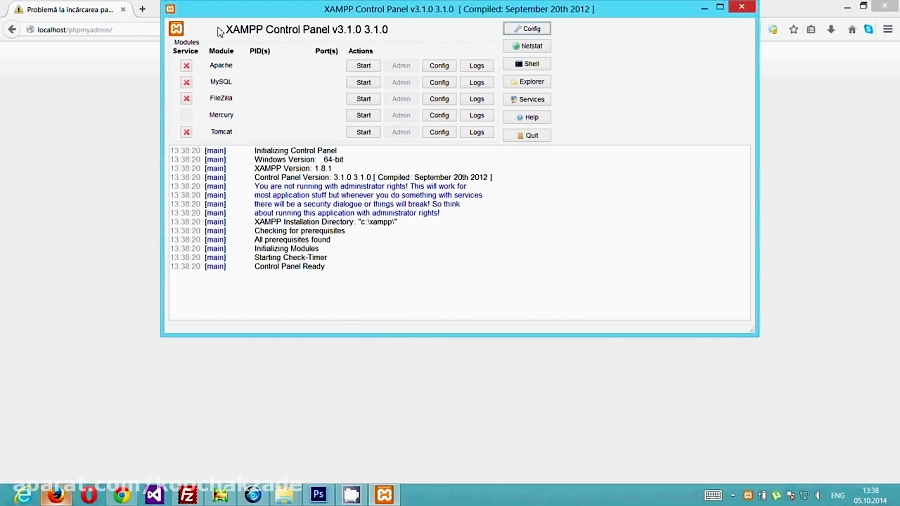This screenshot has height=506, width=900.
Task: Open the volume control in tray
Action: click(x=818, y=495)
